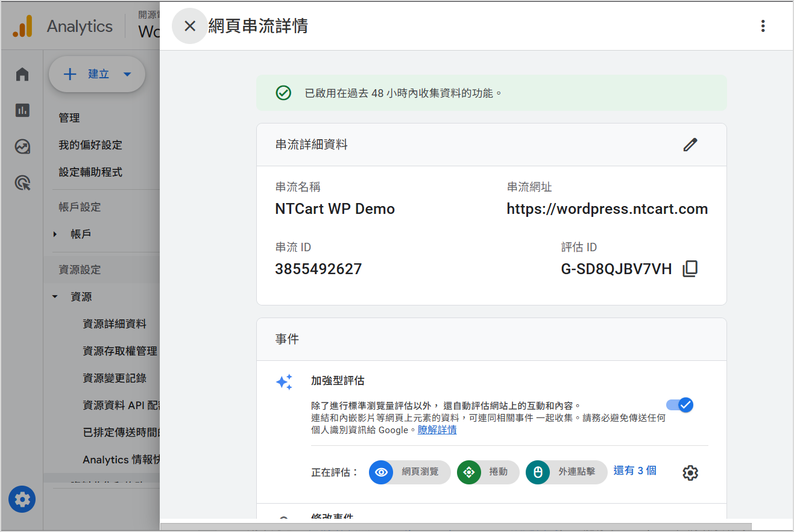Open Admin gear at bottom left
794x532 pixels.
pyautogui.click(x=22, y=499)
